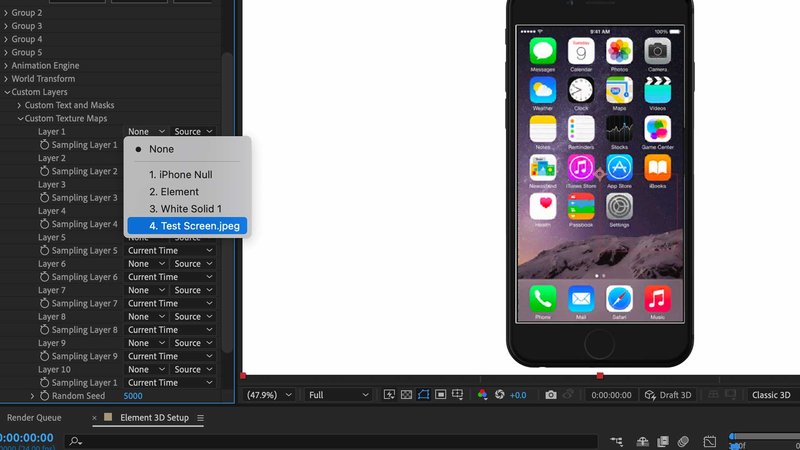The width and height of the screenshot is (800, 450).
Task: Collapse the Custom Texture Maps section
Action: (19, 119)
